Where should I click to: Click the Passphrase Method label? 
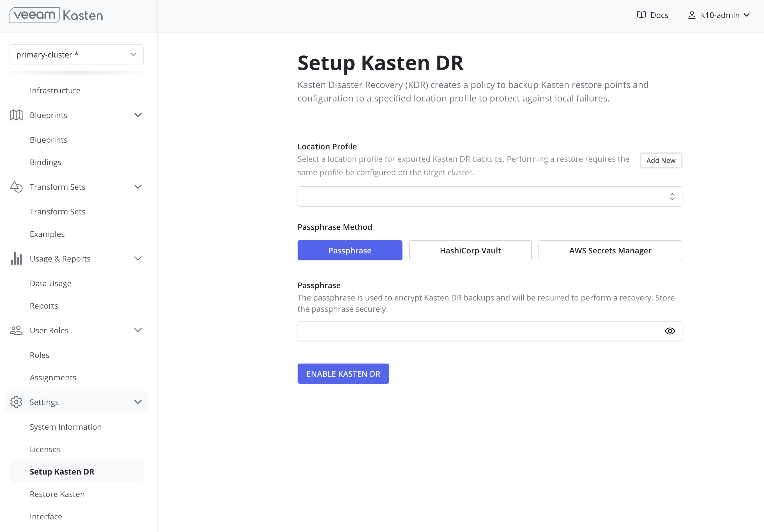[x=334, y=227]
